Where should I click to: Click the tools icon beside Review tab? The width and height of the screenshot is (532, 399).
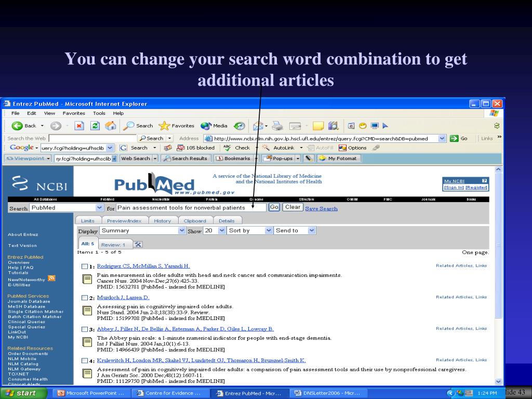pyautogui.click(x=138, y=244)
